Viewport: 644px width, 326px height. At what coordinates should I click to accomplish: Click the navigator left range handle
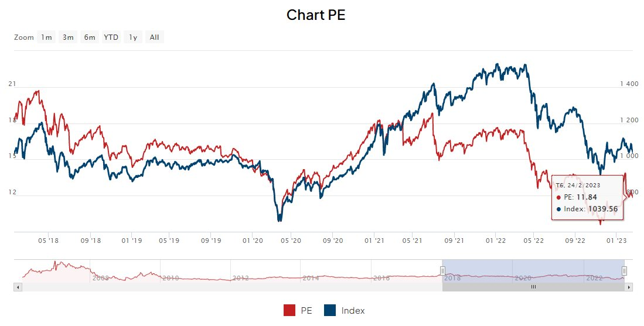coord(442,270)
